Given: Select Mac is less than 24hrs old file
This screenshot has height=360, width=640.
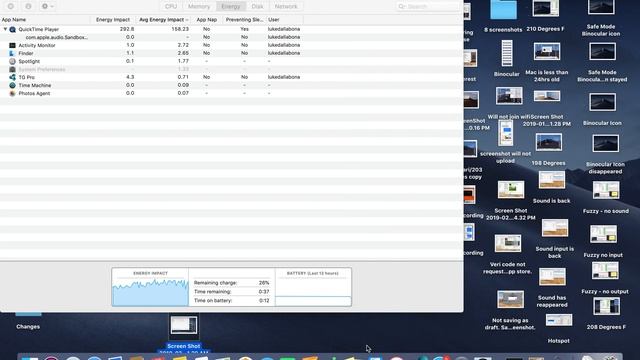Looking at the screenshot, I should [x=547, y=52].
